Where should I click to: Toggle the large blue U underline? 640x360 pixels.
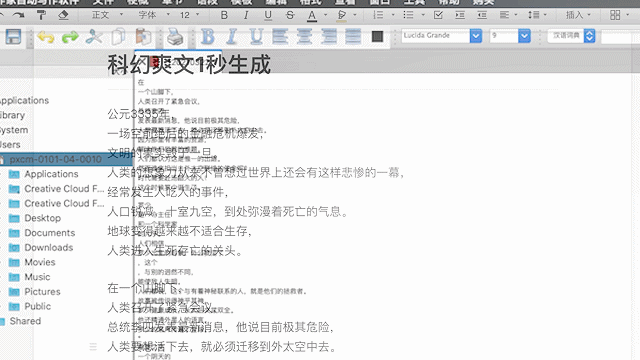click(x=256, y=37)
